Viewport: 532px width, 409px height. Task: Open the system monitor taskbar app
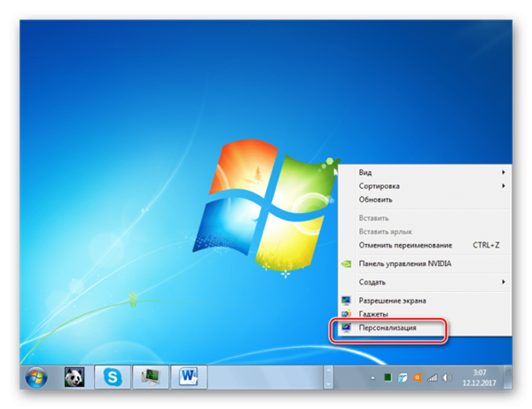click(x=151, y=377)
